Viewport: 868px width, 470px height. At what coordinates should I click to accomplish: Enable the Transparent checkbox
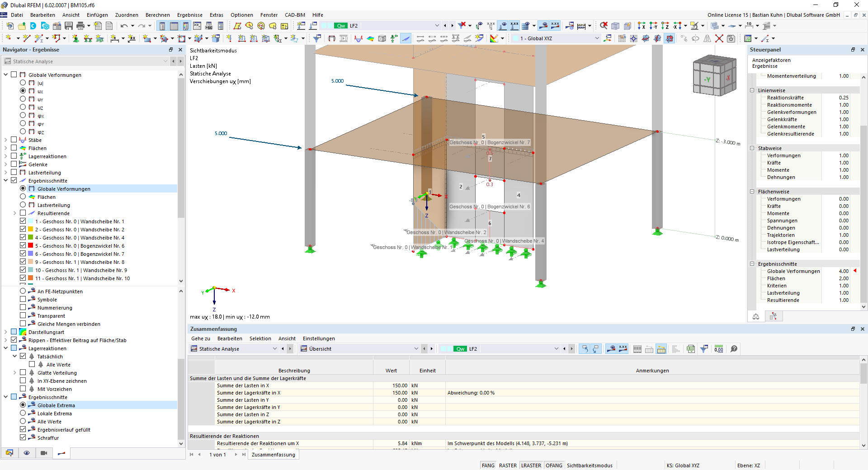(x=23, y=315)
